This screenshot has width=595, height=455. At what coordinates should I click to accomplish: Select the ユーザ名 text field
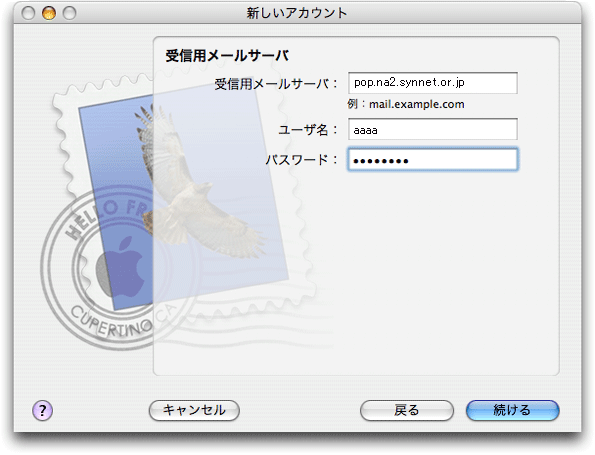click(433, 129)
